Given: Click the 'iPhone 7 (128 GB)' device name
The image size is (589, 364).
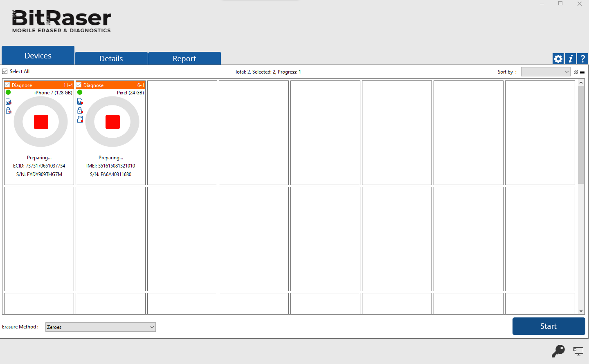Looking at the screenshot, I should coord(53,93).
